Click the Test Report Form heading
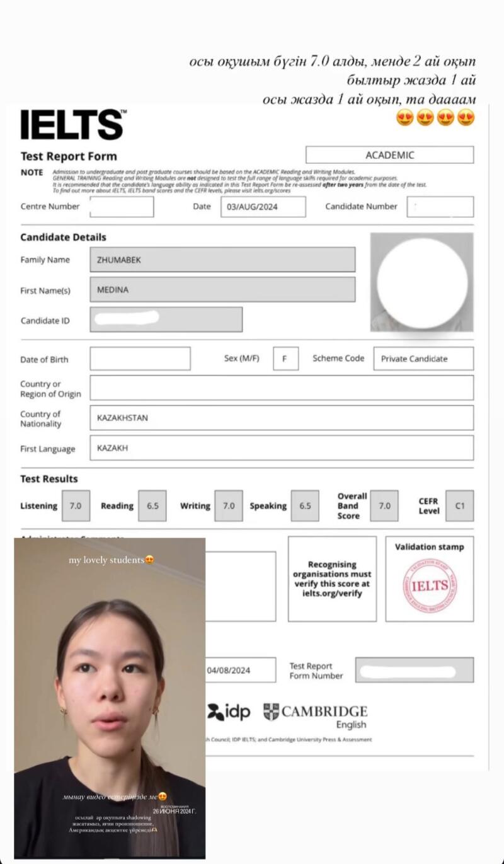Image resolution: width=504 pixels, height=864 pixels. 69,156
